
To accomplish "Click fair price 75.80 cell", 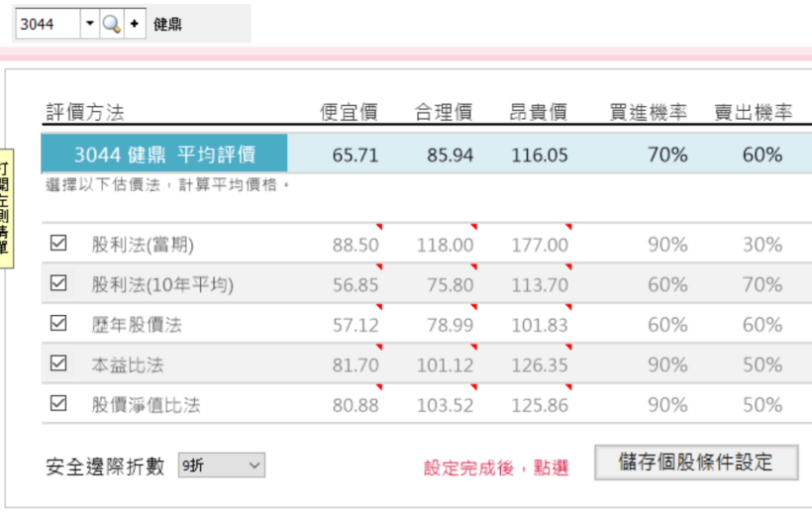I will [x=450, y=284].
